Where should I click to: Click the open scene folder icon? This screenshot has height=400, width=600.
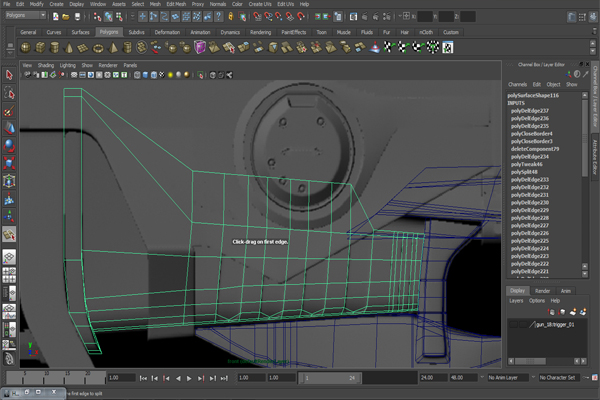coord(66,16)
